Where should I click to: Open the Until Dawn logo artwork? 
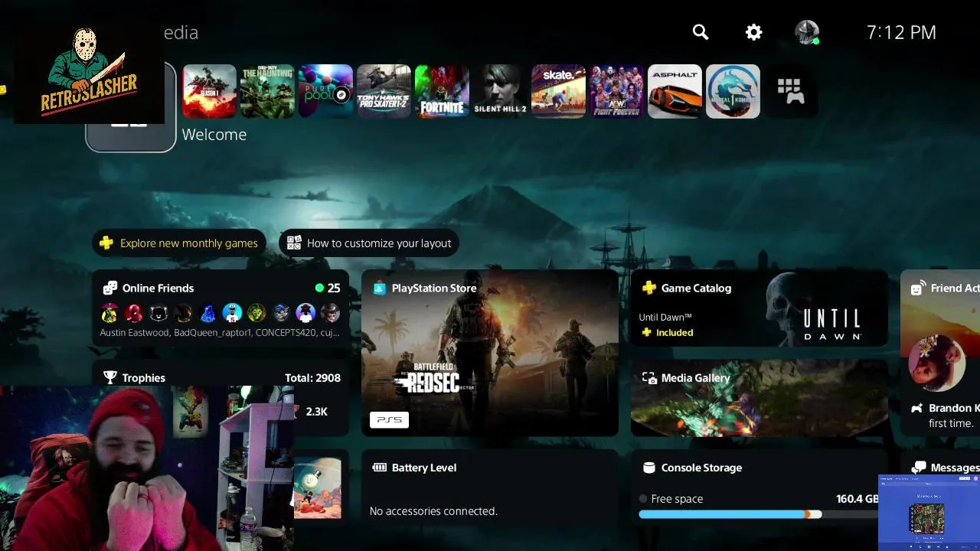(831, 324)
